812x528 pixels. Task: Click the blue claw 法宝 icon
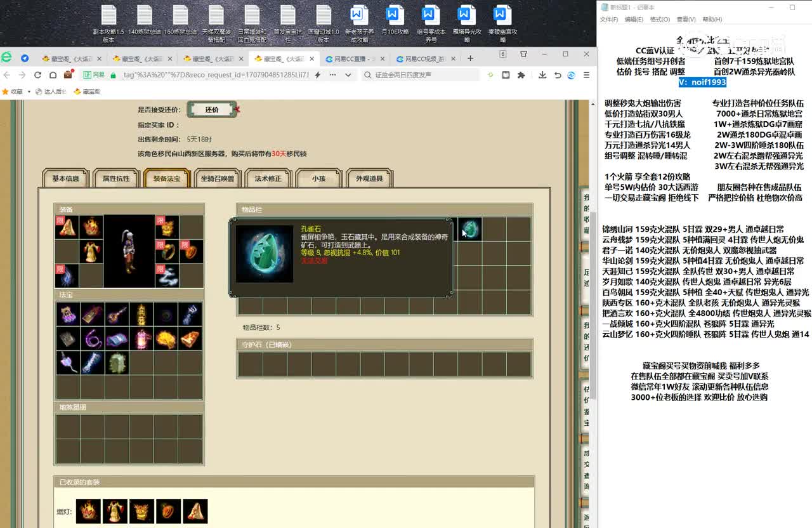coord(191,313)
